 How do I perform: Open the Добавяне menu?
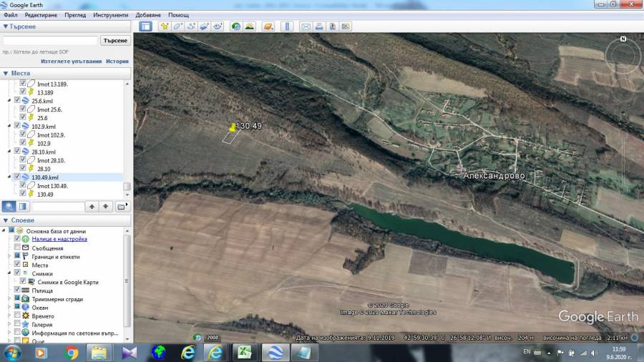coord(148,15)
